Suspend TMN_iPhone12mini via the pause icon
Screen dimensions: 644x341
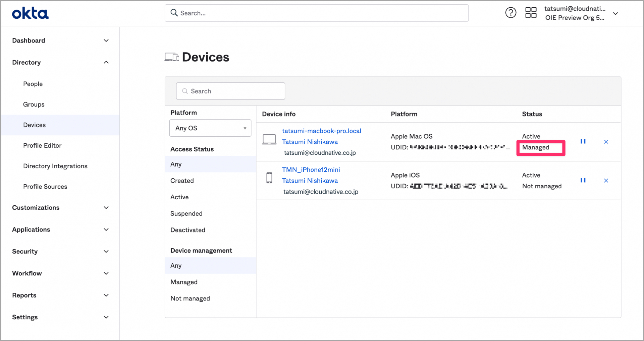click(583, 180)
